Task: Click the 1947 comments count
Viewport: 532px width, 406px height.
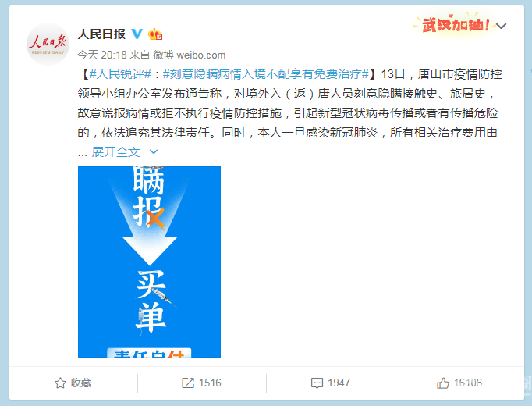Action: click(339, 383)
